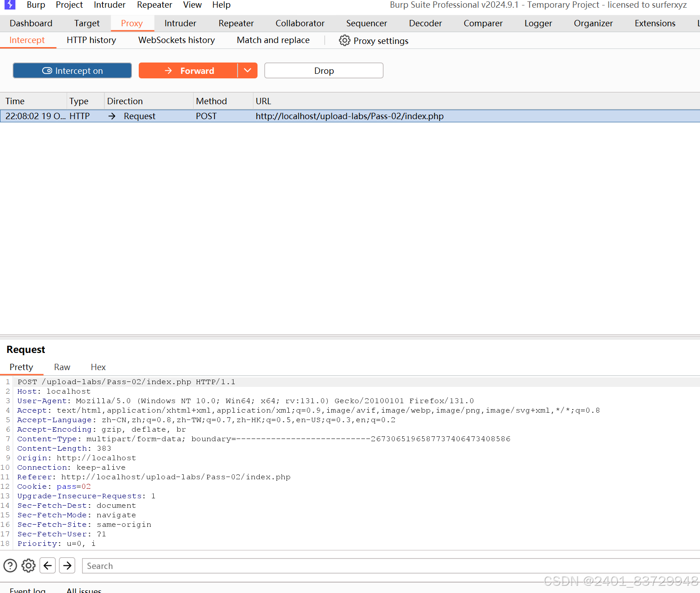Click the POST request first line
Viewport: 700px width, 593px height.
[x=126, y=382]
